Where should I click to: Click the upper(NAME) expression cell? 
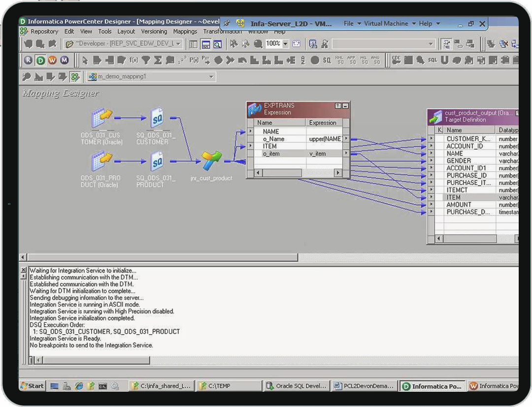pos(325,139)
